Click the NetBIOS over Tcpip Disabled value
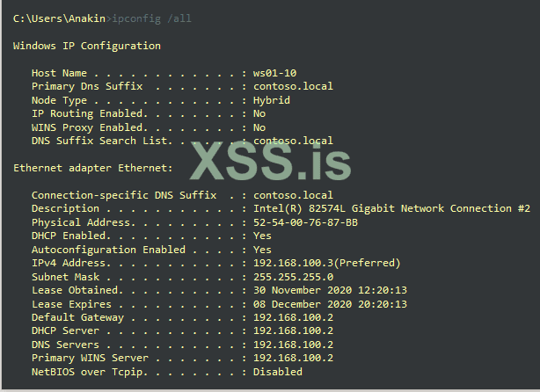Screen dimensions: 540x392 (x=277, y=372)
